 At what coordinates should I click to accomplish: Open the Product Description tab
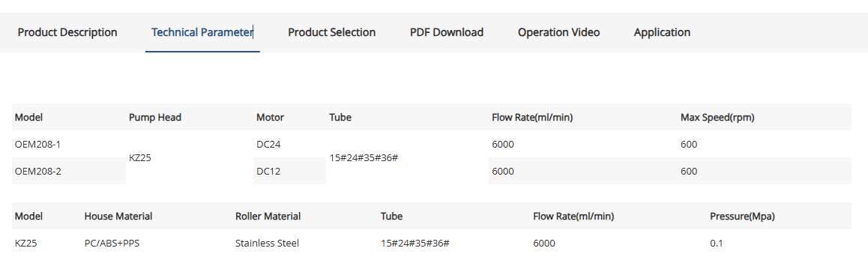67,32
